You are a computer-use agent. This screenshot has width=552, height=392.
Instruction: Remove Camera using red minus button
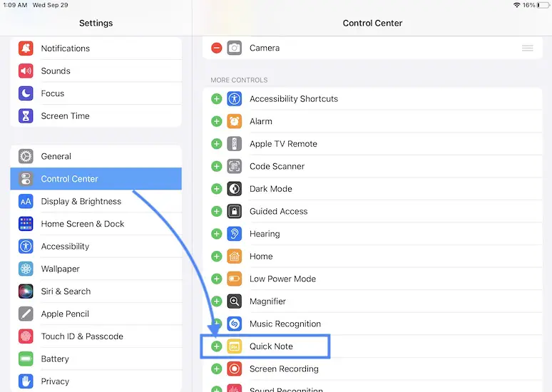point(217,48)
